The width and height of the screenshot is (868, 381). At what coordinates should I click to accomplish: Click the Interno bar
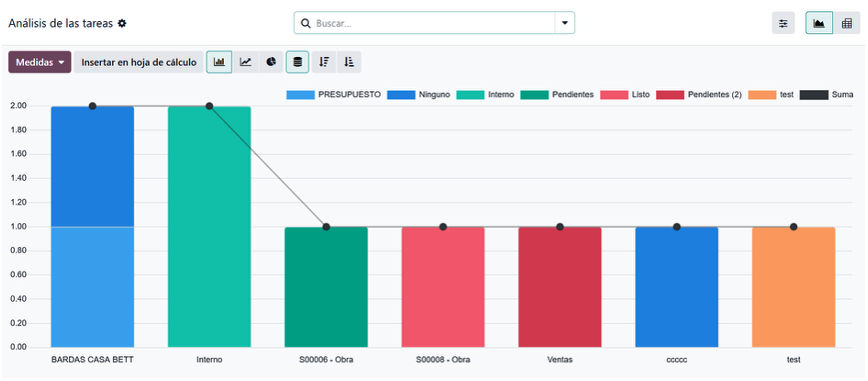coord(209,227)
